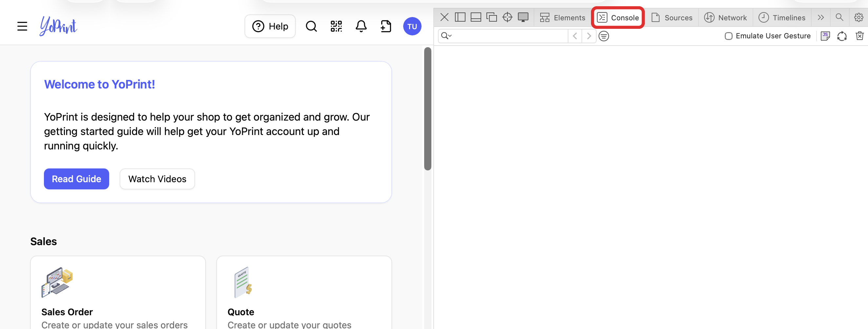Toggle the device settings monitor icon
Viewport: 868px width, 329px height.
[523, 17]
